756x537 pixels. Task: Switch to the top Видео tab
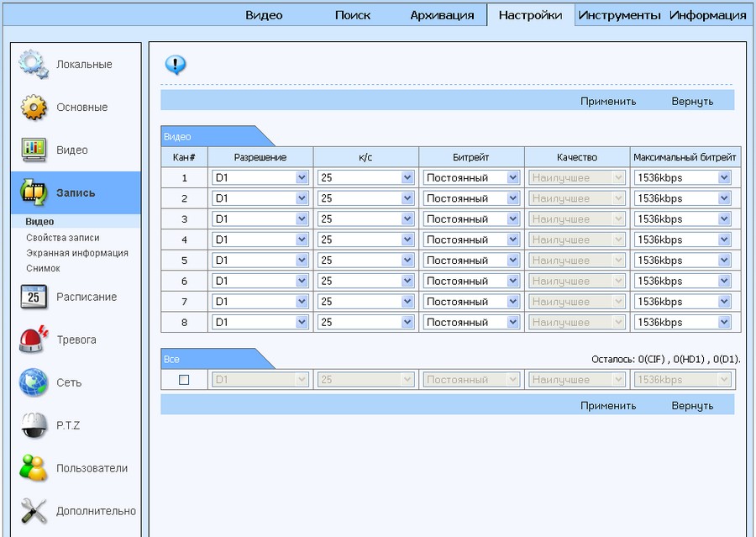264,15
